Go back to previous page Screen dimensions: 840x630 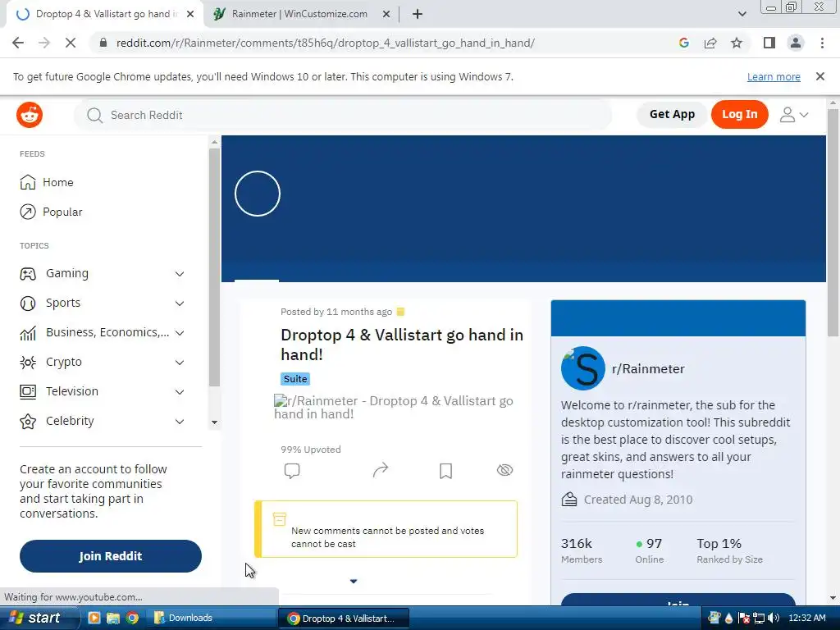[18, 43]
